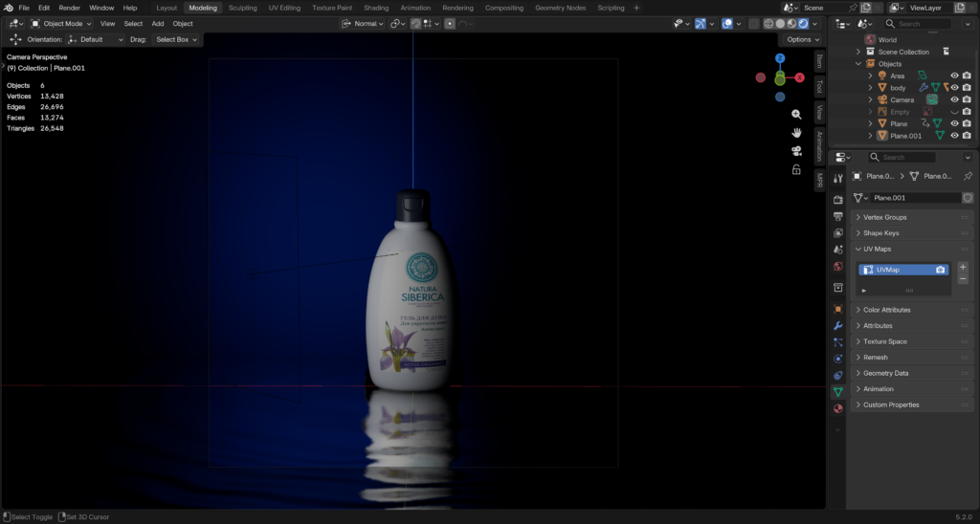Expand the Scene Collection row
The width and height of the screenshot is (980, 524).
click(858, 52)
